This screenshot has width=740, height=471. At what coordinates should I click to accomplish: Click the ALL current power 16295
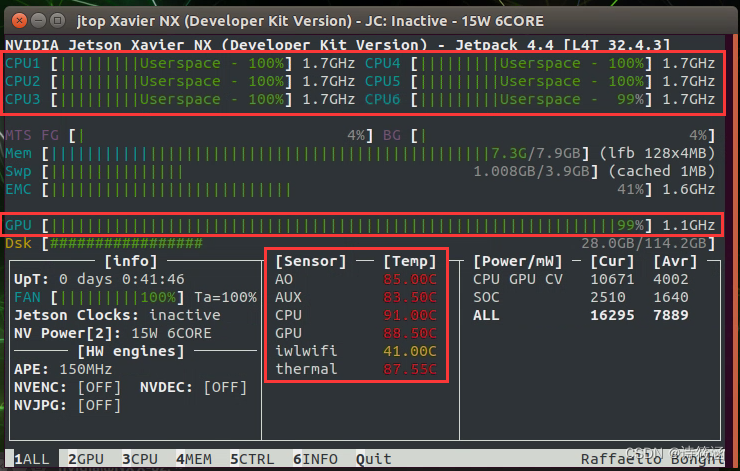click(x=612, y=315)
